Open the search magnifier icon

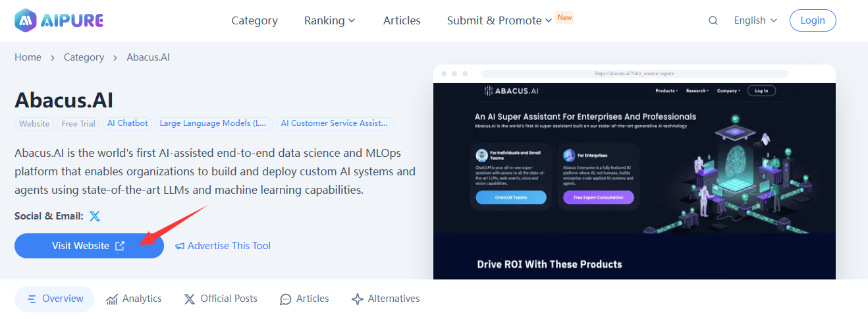point(713,20)
